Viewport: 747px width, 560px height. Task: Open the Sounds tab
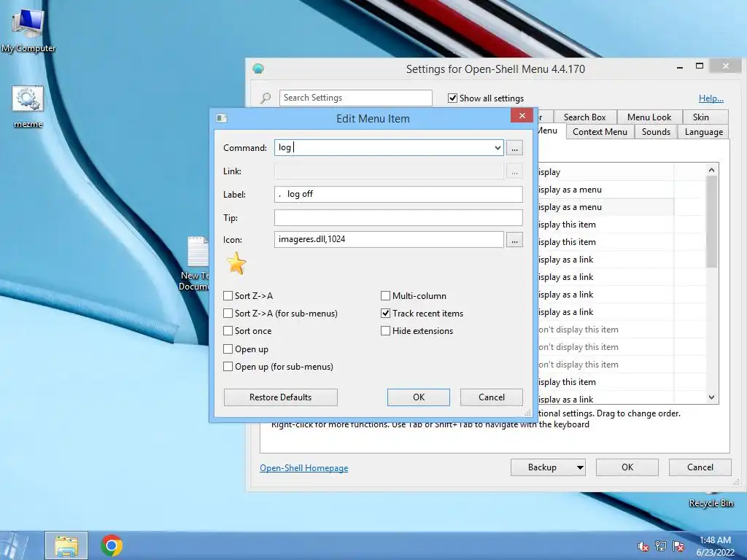point(656,132)
